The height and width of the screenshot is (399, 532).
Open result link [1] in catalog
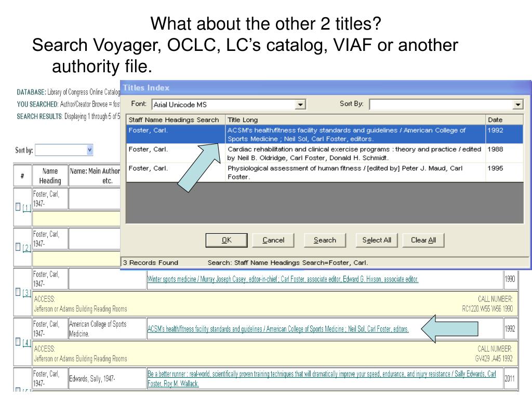tap(27, 208)
